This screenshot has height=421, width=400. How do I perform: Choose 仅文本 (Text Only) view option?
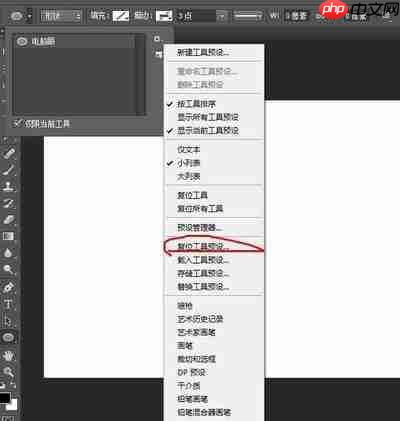tap(214, 149)
